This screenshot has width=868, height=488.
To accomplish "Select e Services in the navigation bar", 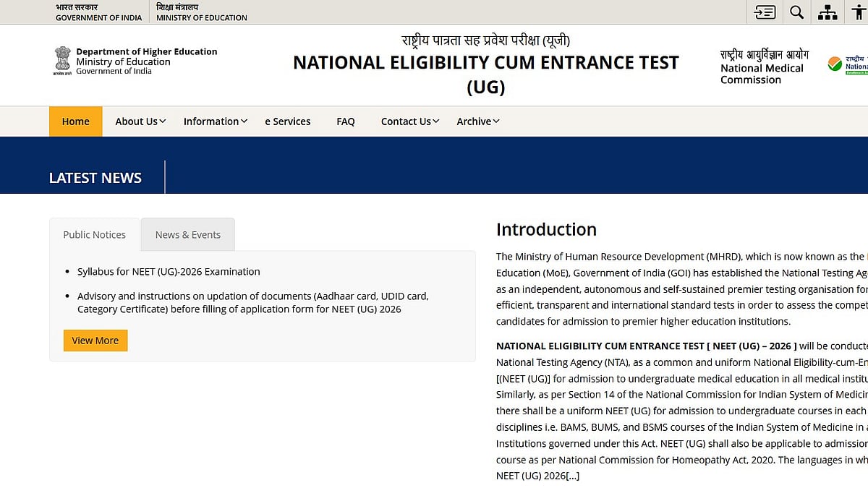I will click(x=287, y=121).
